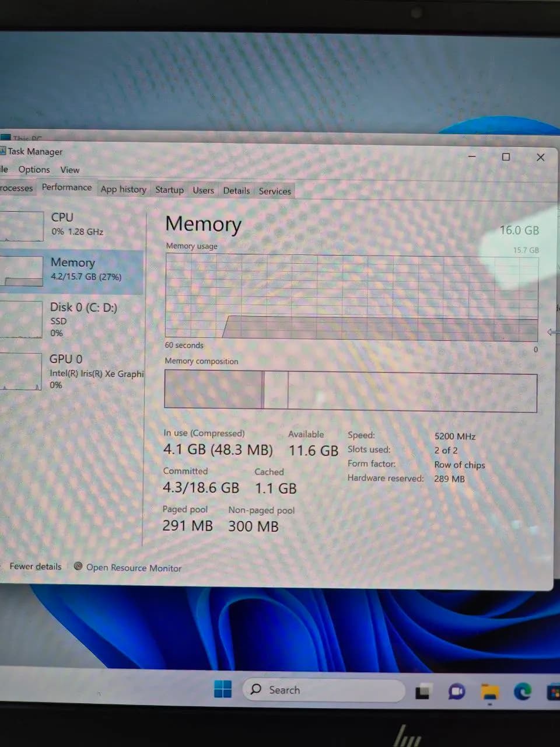Click the taskbar Search box
The height and width of the screenshot is (747, 560).
(324, 690)
